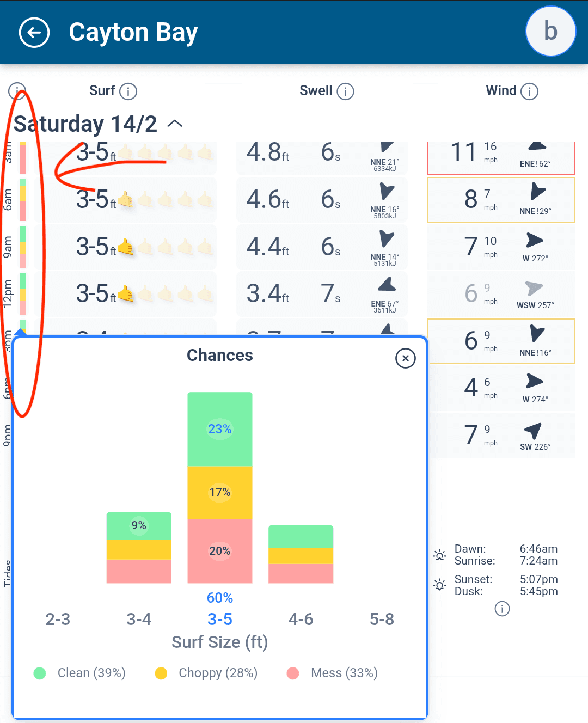
Task: Open the profile avatar "b"
Action: 550,32
